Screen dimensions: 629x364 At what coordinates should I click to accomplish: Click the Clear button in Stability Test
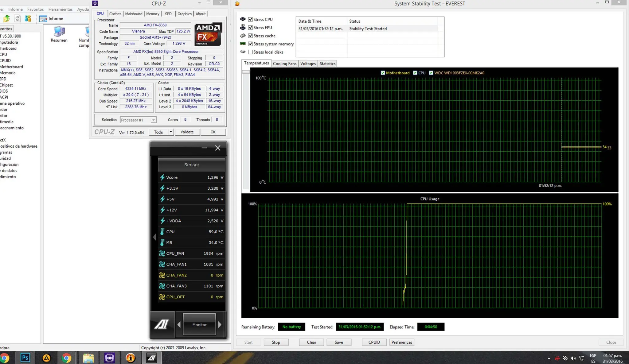pyautogui.click(x=311, y=342)
